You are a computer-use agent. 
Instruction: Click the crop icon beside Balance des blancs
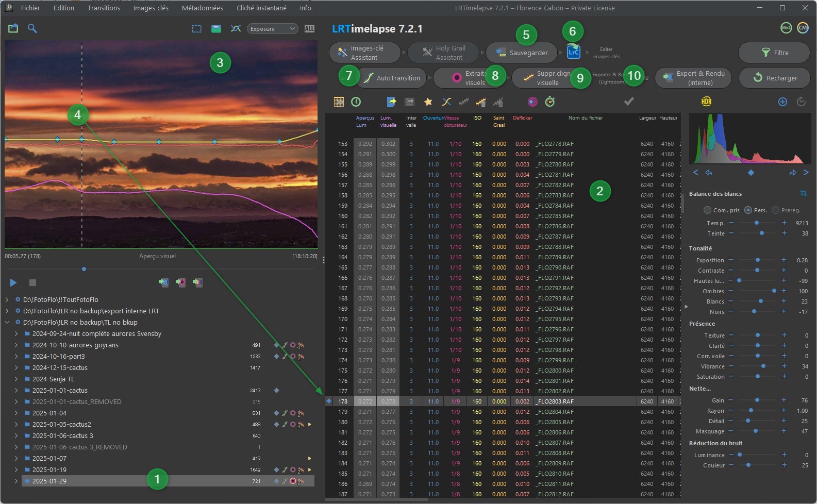click(x=803, y=194)
